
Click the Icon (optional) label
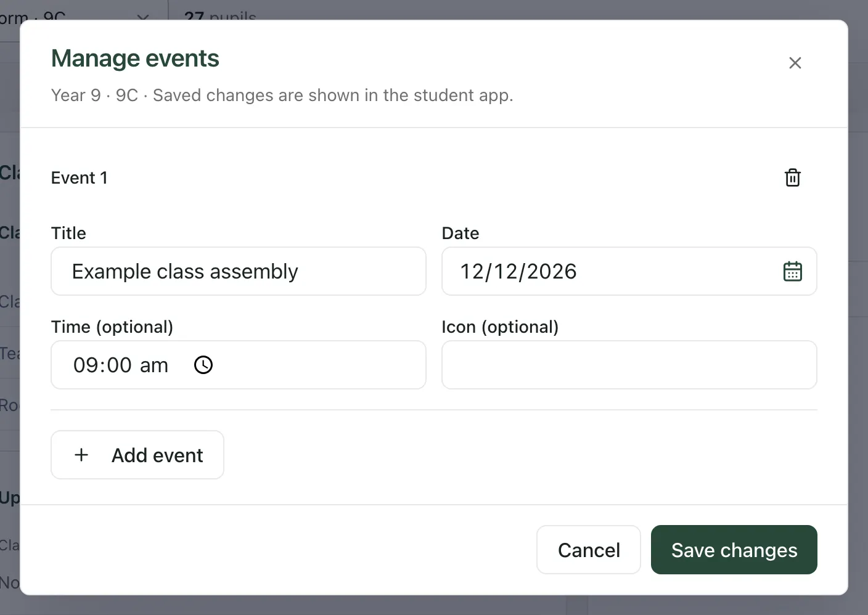(x=500, y=327)
